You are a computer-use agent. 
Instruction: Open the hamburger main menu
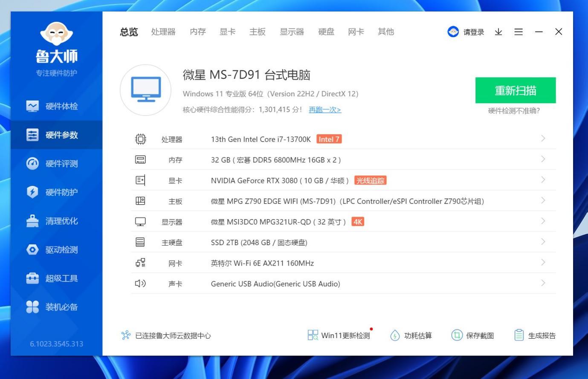(x=518, y=32)
